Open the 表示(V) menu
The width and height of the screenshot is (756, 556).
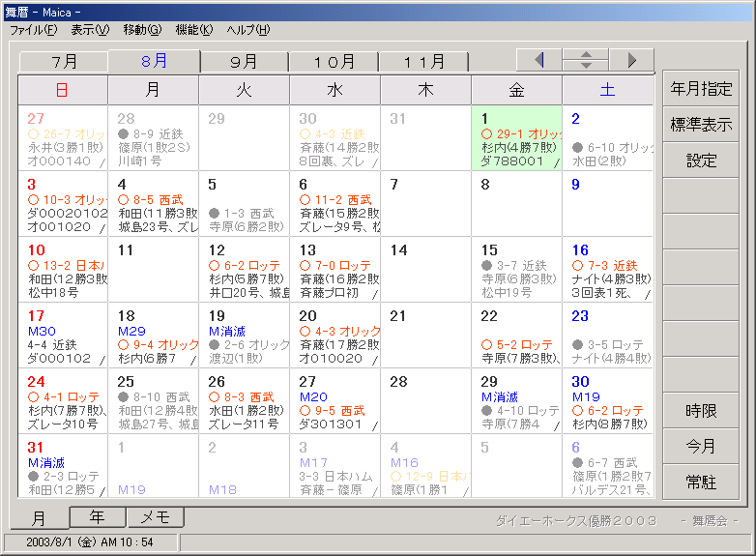[x=90, y=30]
